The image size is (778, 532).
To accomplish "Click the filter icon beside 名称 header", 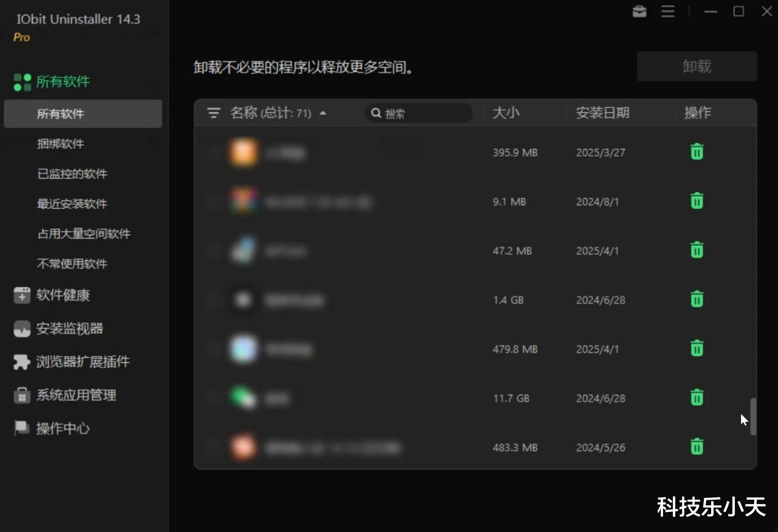I will coord(213,113).
